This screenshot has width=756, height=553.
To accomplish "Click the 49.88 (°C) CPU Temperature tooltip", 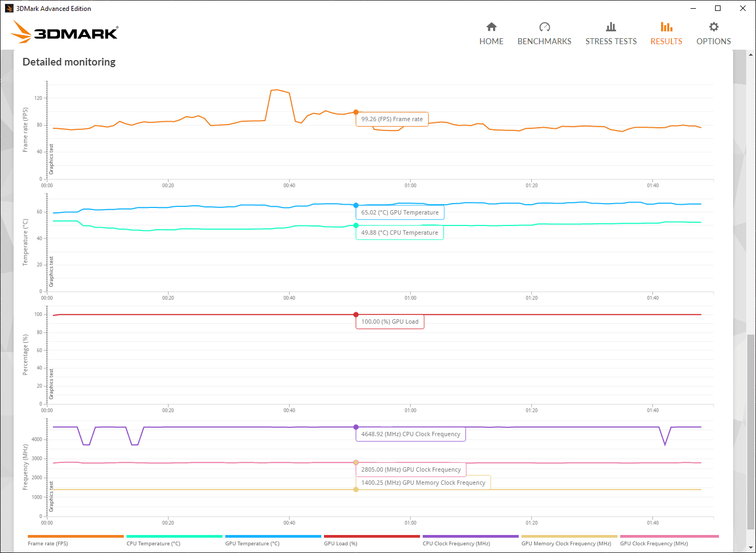I will (x=400, y=233).
